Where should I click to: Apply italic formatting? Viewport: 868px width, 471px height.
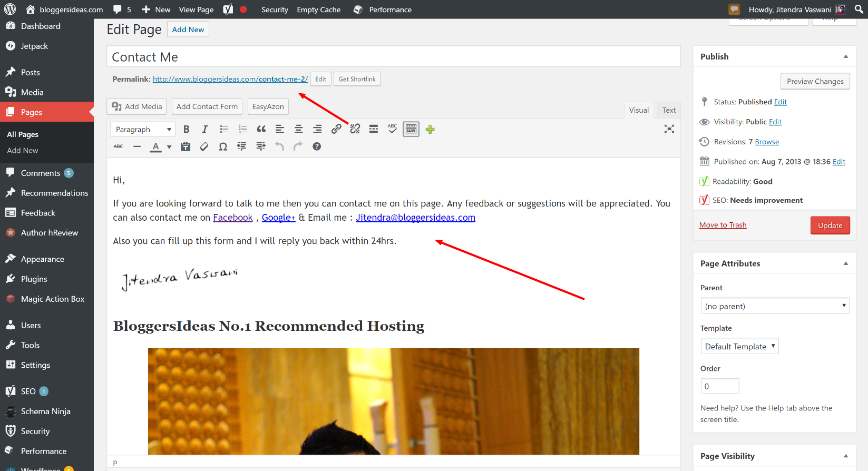pyautogui.click(x=205, y=129)
